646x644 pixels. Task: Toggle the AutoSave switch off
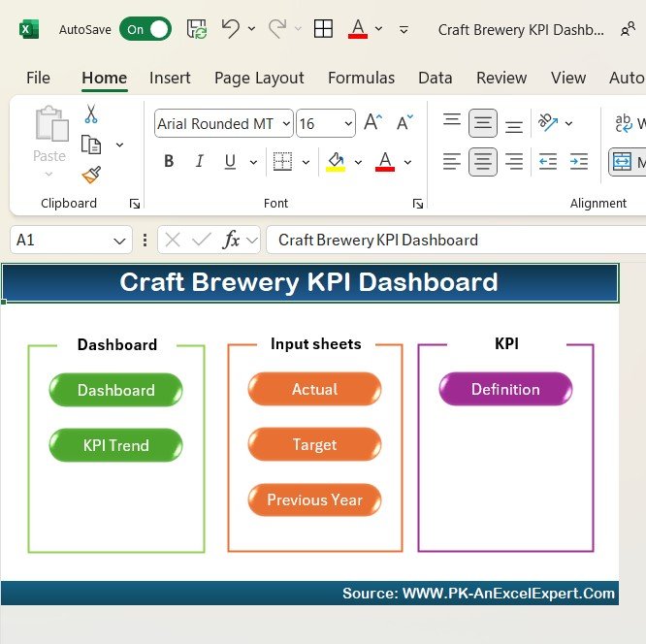click(145, 29)
